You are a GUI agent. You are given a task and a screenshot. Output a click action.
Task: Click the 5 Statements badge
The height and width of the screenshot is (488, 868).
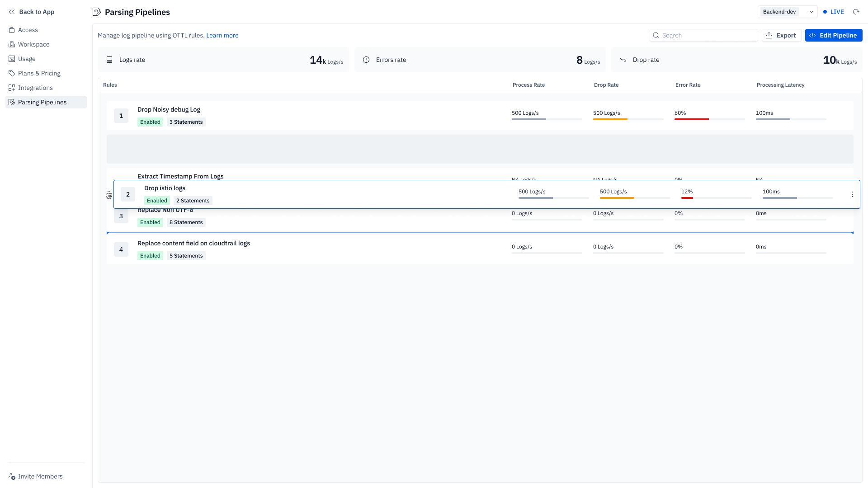tap(186, 256)
